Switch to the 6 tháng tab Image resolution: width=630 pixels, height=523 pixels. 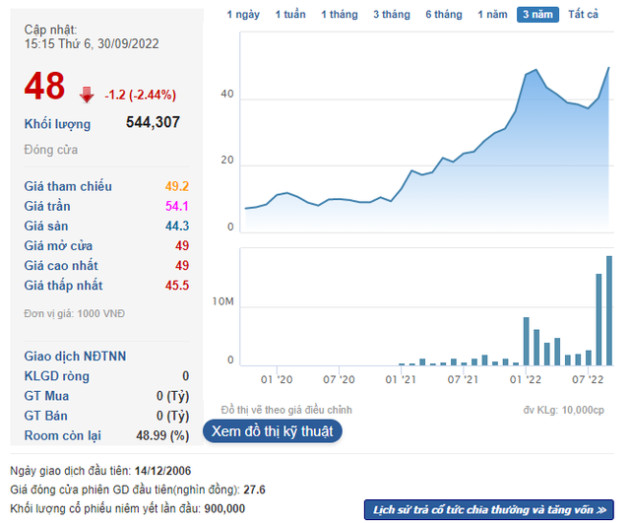point(443,15)
